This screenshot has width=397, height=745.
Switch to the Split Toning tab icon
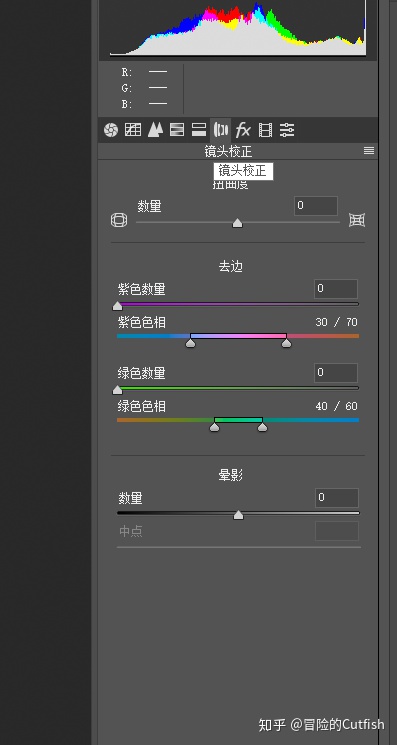click(198, 130)
